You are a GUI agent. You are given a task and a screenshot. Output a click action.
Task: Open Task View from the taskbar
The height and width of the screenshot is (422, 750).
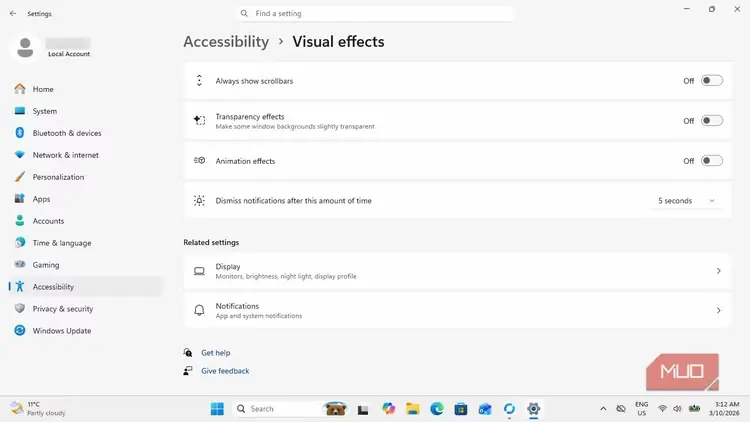tap(363, 409)
